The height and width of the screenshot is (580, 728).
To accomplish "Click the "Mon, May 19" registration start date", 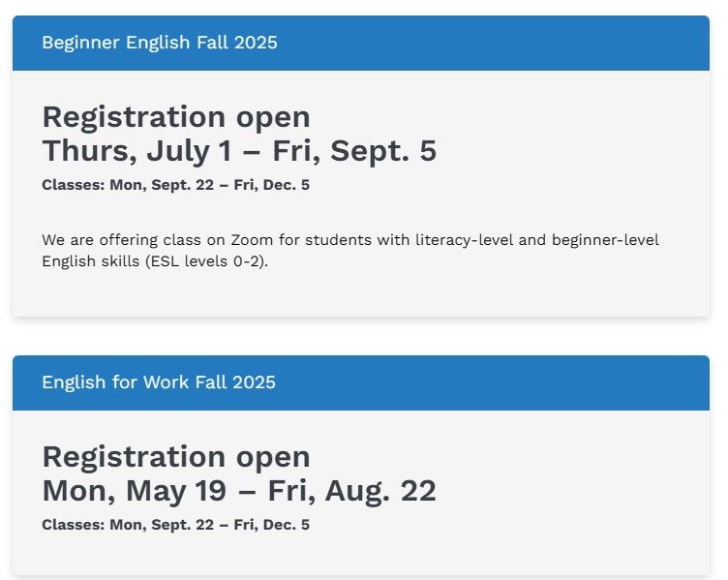I will 134,491.
